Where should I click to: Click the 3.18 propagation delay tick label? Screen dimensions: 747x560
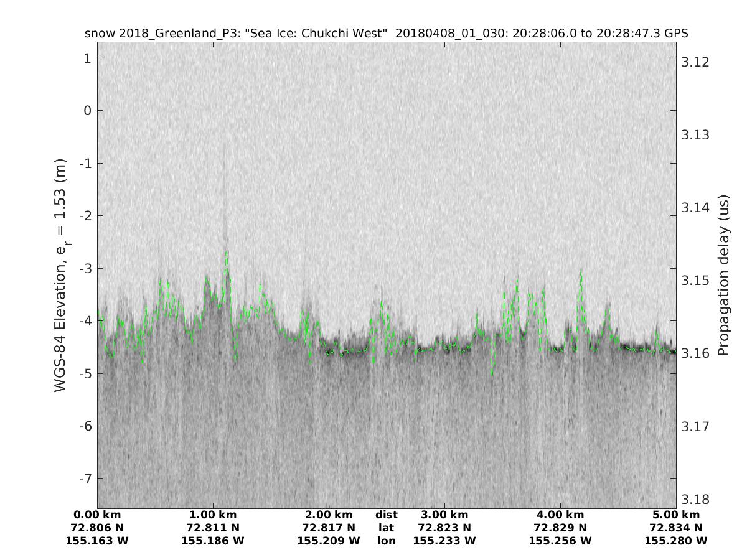click(x=695, y=500)
